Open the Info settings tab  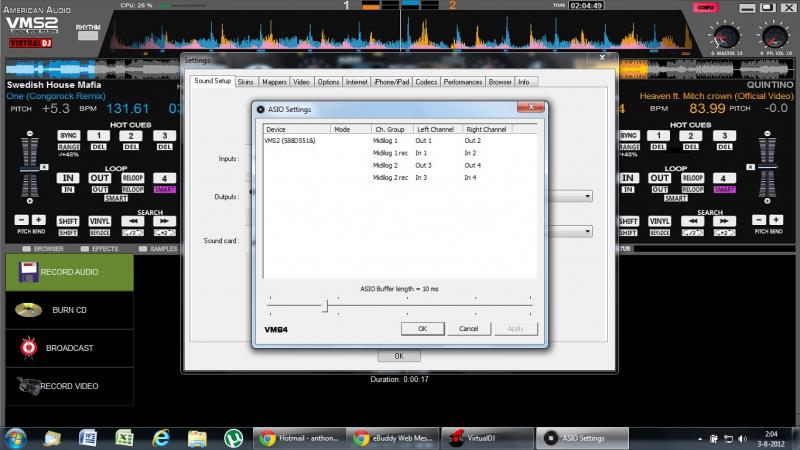click(524, 82)
